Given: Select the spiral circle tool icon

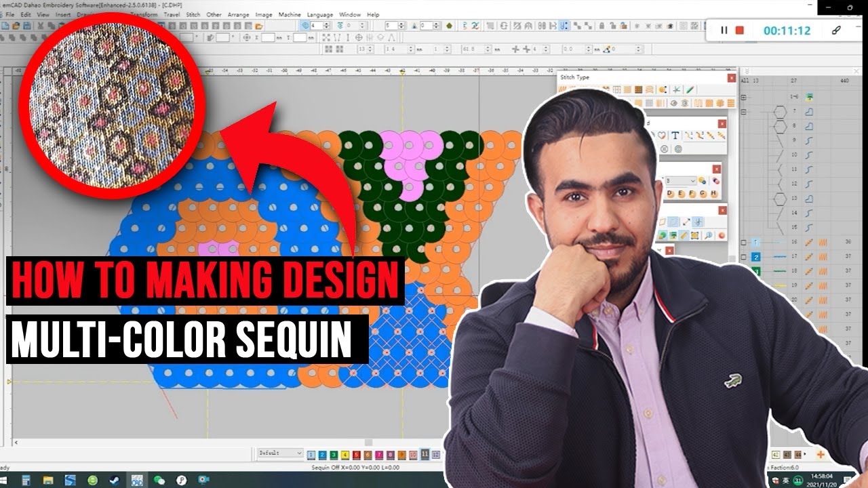Looking at the screenshot, I should coord(677,148).
